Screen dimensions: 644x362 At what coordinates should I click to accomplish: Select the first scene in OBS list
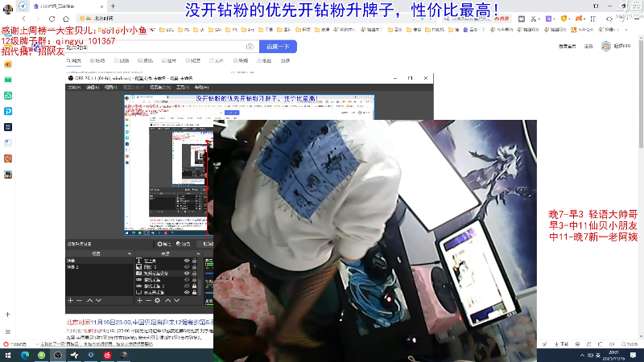pos(99,261)
